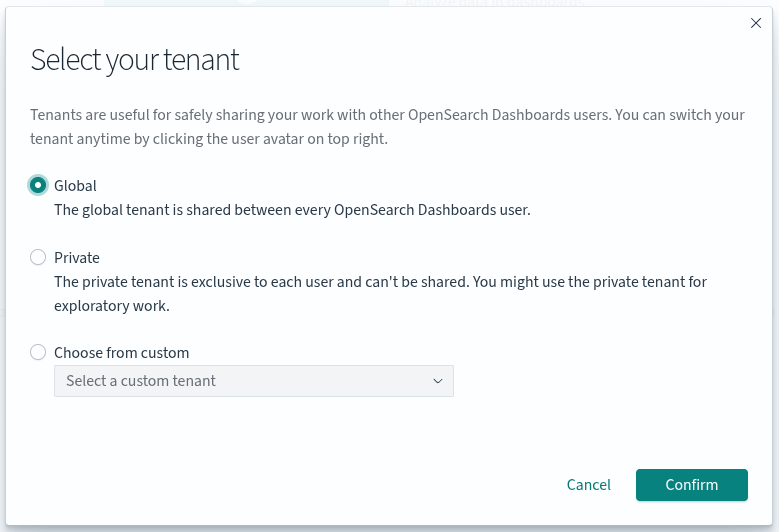Open the Select a custom tenant dropdown

(253, 381)
